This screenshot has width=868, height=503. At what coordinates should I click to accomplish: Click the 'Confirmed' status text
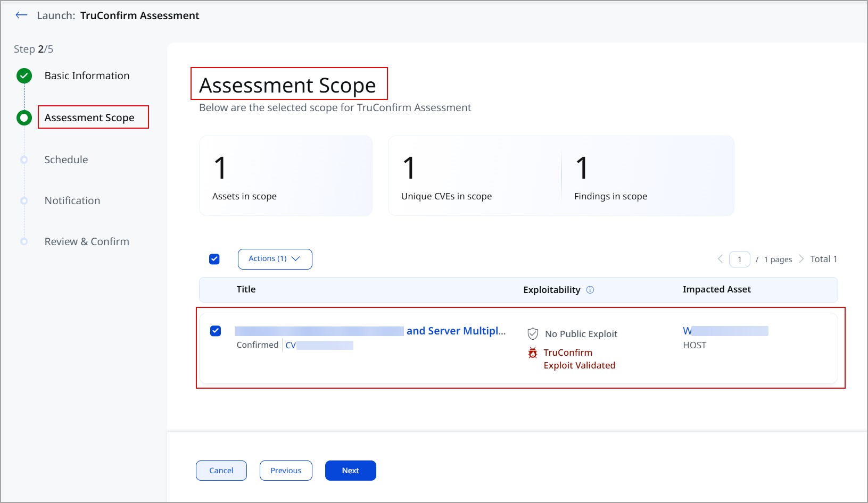click(258, 345)
